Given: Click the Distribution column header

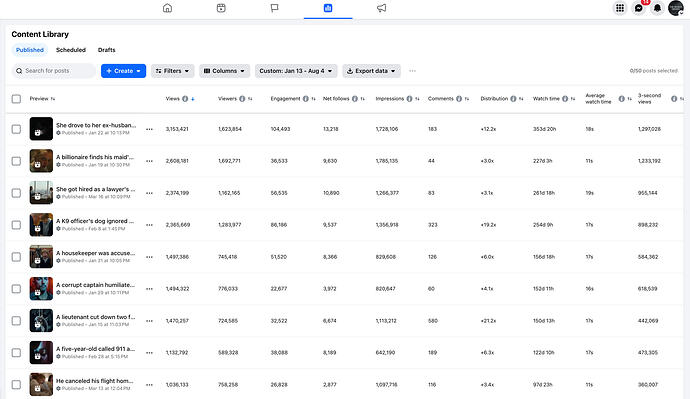Looking at the screenshot, I should (x=494, y=99).
